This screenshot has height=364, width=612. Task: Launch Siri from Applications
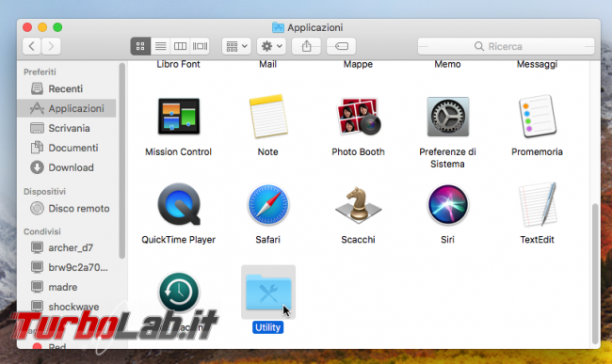coord(447,205)
